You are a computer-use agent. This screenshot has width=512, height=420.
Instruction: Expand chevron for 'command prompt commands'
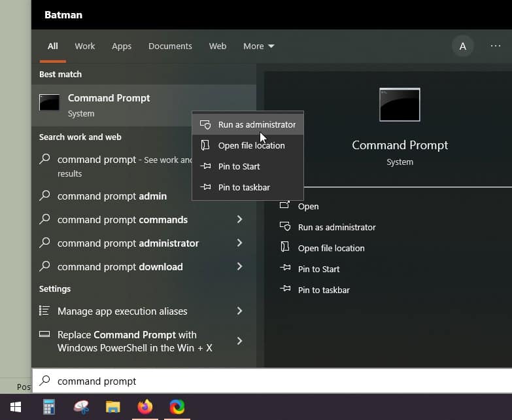(x=240, y=219)
